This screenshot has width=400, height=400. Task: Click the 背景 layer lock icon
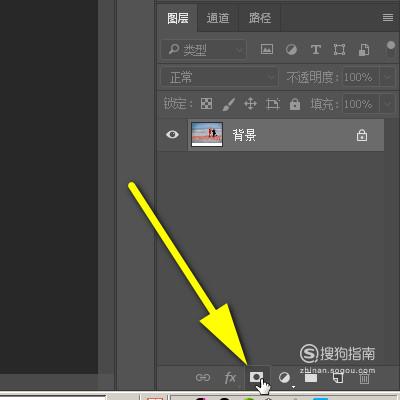(362, 135)
